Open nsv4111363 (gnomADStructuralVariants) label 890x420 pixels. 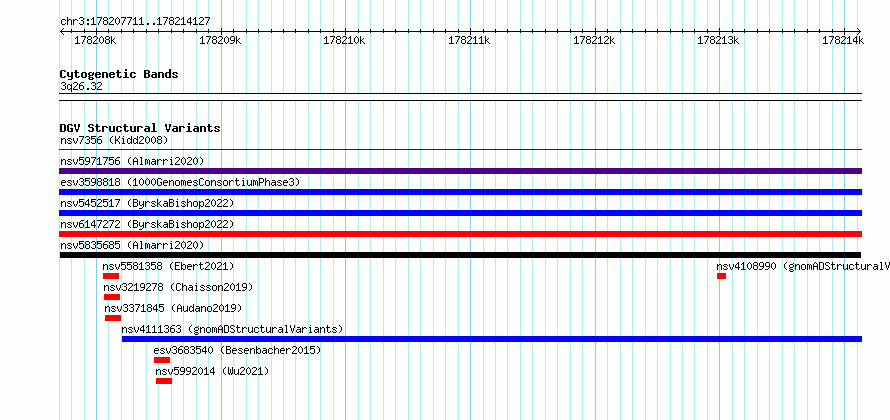pos(232,329)
